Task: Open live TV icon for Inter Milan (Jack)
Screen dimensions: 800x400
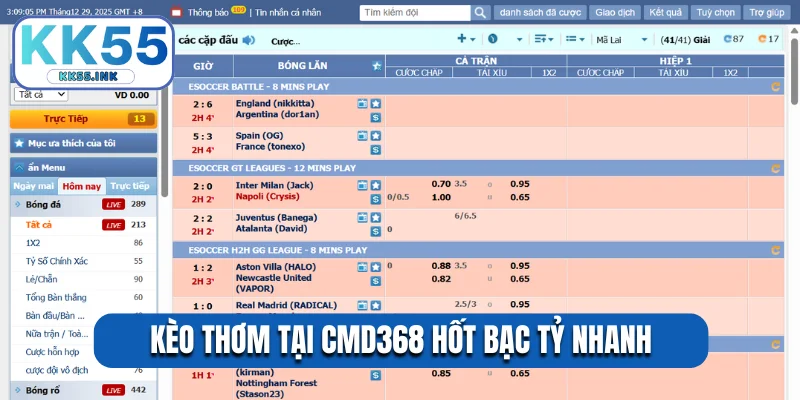Action: 362,185
